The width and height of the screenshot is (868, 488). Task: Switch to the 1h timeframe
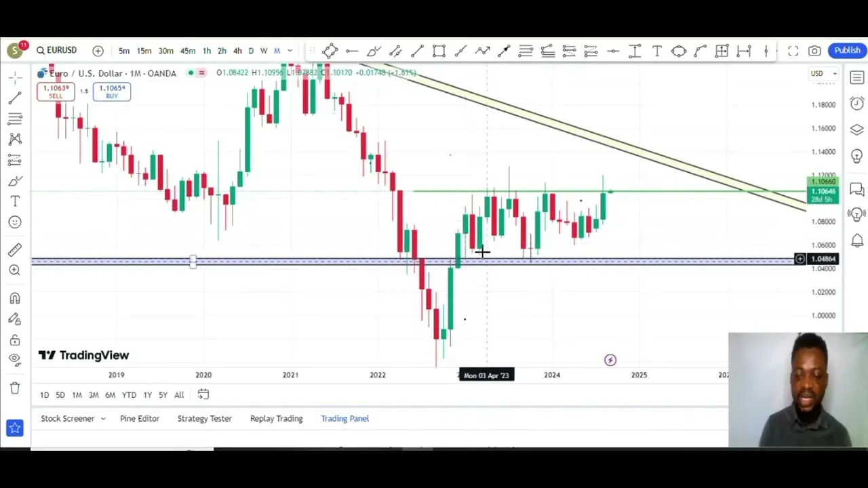click(207, 51)
